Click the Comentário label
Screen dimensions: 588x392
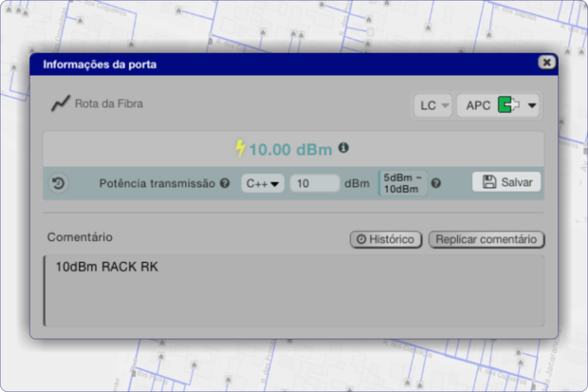point(80,237)
